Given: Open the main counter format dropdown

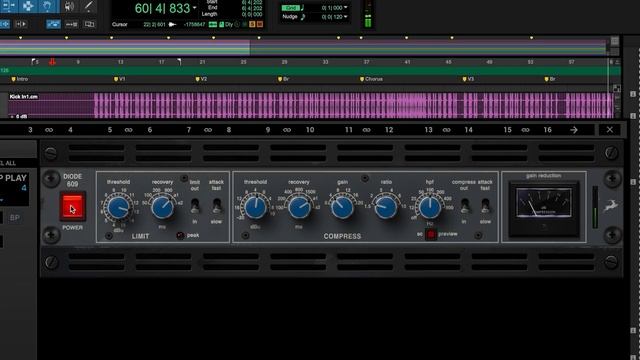Looking at the screenshot, I should click(194, 8).
